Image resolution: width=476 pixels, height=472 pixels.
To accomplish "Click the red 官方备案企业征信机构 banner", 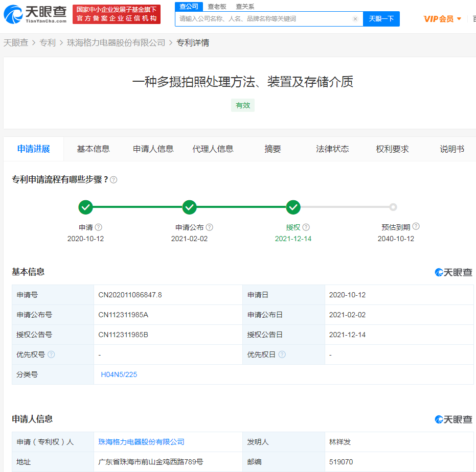I will click(x=117, y=14).
